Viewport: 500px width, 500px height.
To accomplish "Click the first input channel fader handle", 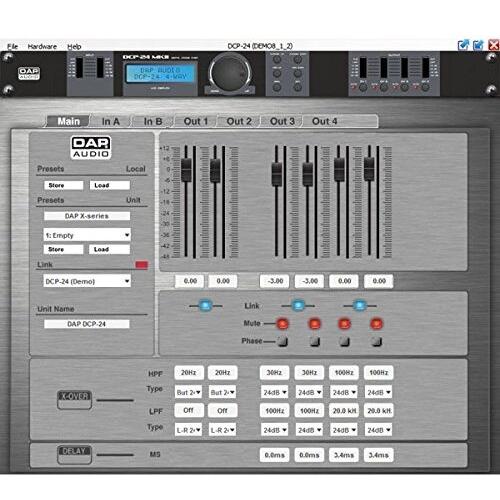I will (x=186, y=170).
